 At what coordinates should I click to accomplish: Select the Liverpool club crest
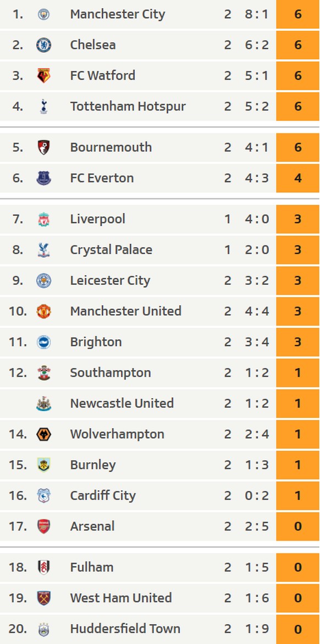click(43, 219)
